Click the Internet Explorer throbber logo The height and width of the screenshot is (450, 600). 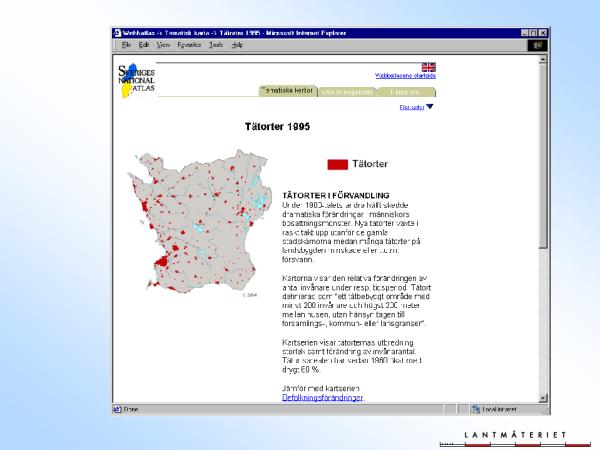tap(536, 45)
